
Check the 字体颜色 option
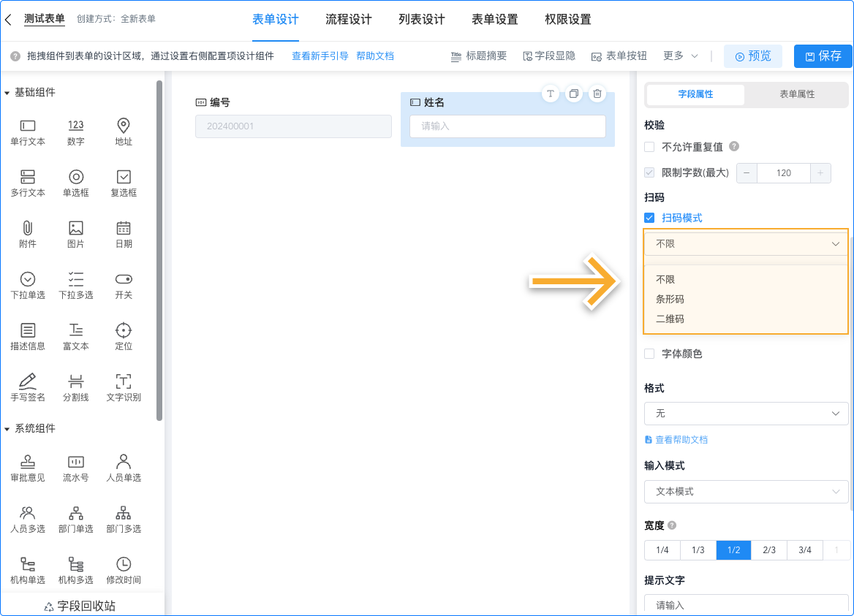(649, 353)
